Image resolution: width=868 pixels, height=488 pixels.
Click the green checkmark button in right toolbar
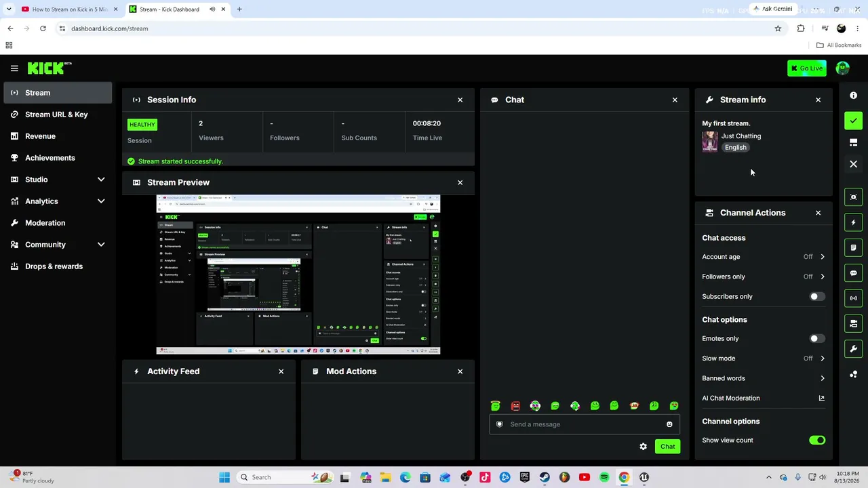[854, 121]
